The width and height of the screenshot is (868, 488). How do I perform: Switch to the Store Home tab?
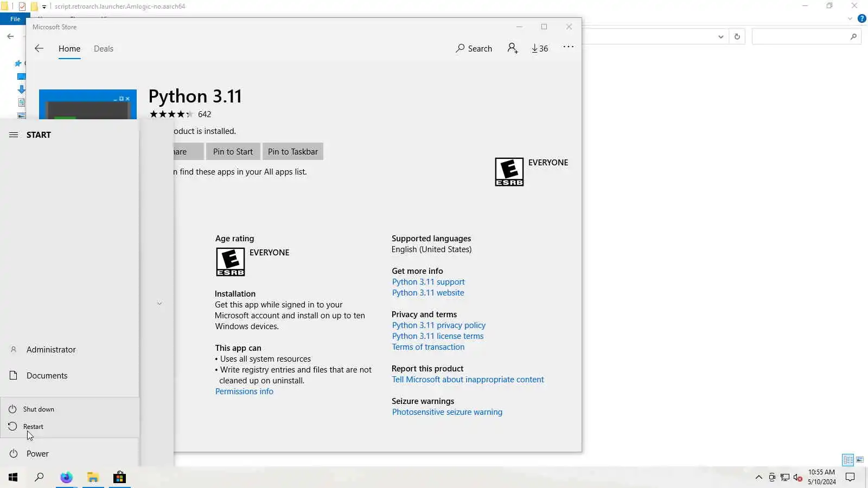tap(69, 49)
